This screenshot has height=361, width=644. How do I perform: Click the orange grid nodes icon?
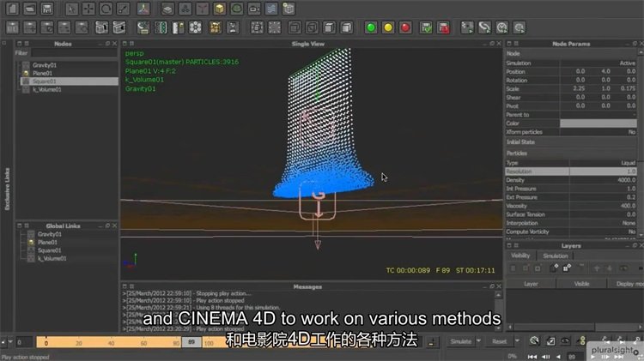[x=216, y=27]
